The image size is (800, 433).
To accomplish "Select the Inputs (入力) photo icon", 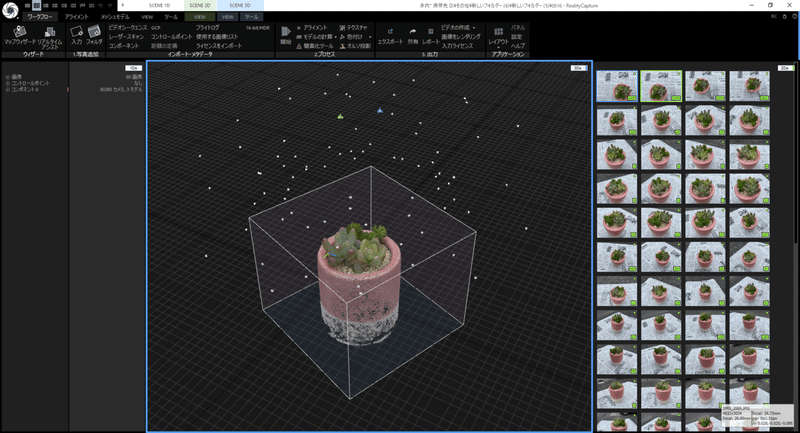I will point(77,35).
